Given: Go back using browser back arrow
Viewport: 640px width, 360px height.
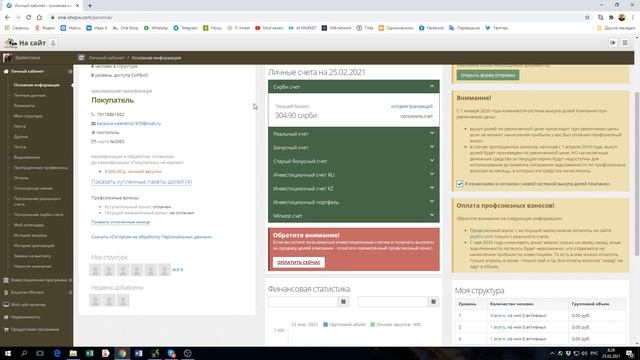Looking at the screenshot, I should [x=7, y=17].
